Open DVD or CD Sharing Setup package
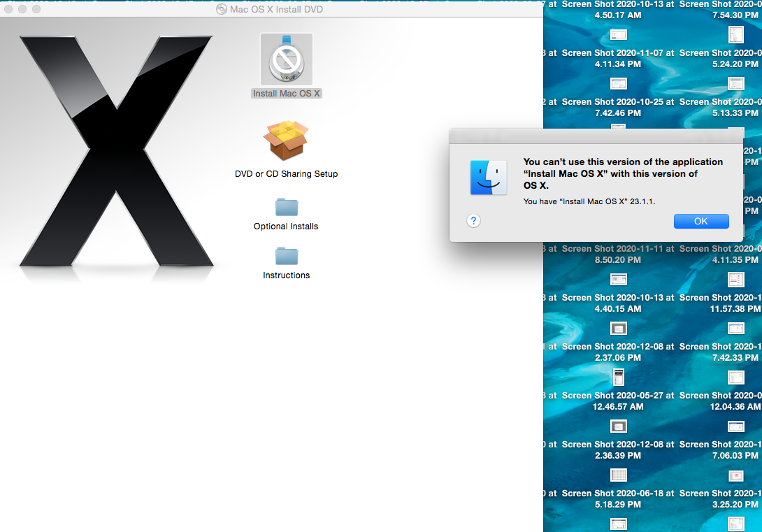 point(286,141)
